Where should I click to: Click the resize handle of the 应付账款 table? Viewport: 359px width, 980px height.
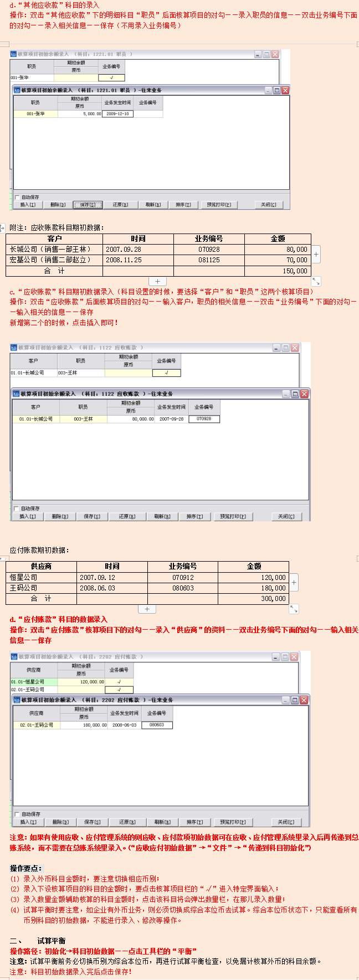294,609
